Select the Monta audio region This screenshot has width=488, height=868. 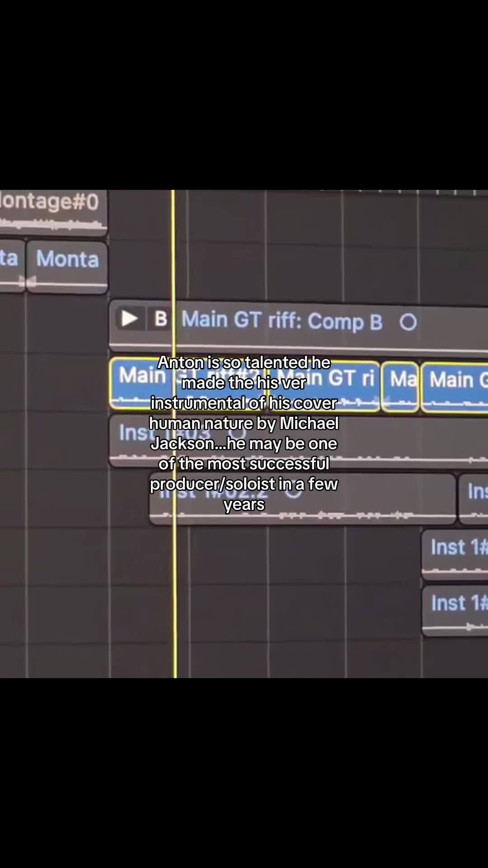pyautogui.click(x=67, y=267)
